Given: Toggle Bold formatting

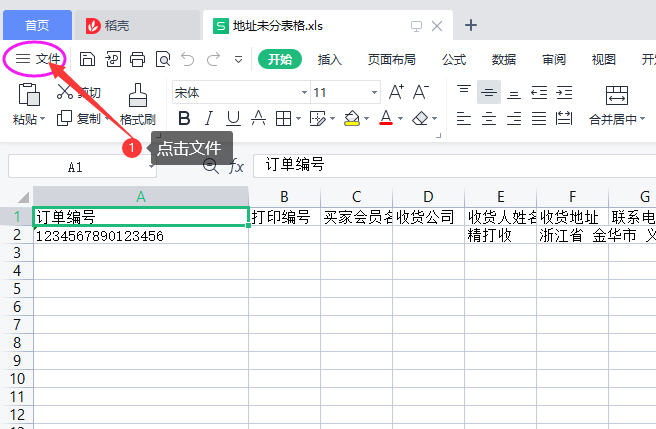Looking at the screenshot, I should click(184, 118).
